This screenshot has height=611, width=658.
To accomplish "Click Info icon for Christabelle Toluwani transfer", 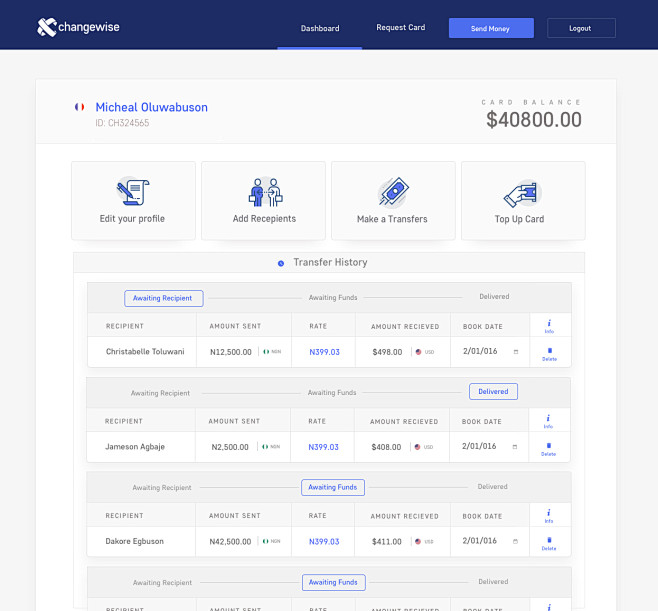I will tap(549, 326).
